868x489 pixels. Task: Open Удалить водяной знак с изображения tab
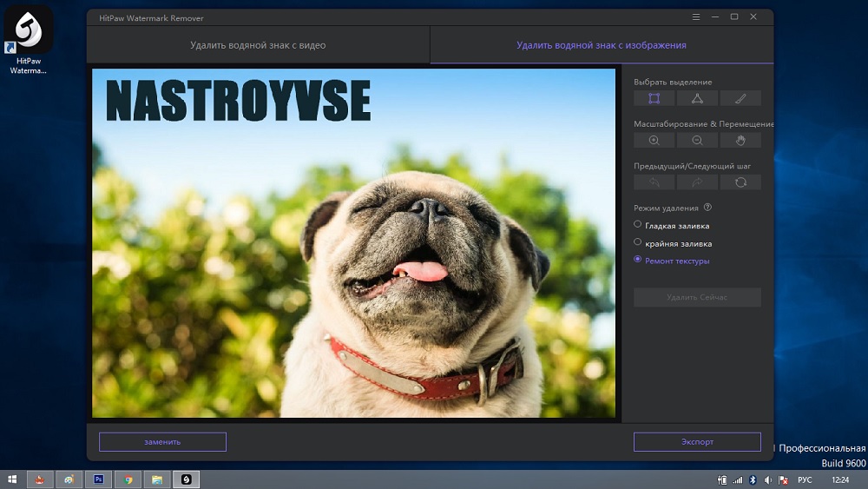pos(601,45)
